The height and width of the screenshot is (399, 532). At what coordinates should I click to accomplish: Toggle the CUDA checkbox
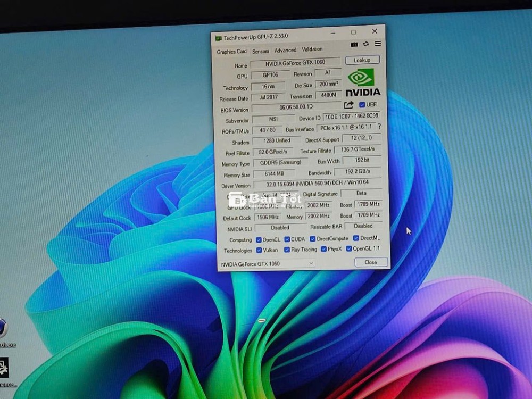(287, 239)
